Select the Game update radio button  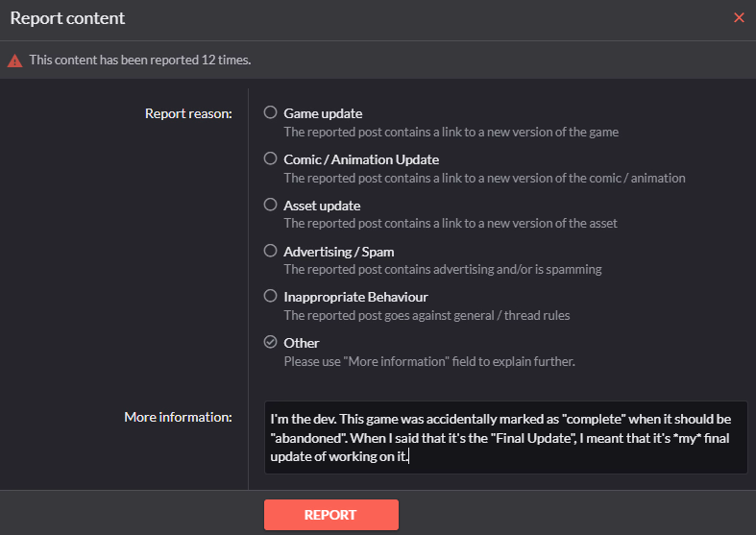point(271,112)
